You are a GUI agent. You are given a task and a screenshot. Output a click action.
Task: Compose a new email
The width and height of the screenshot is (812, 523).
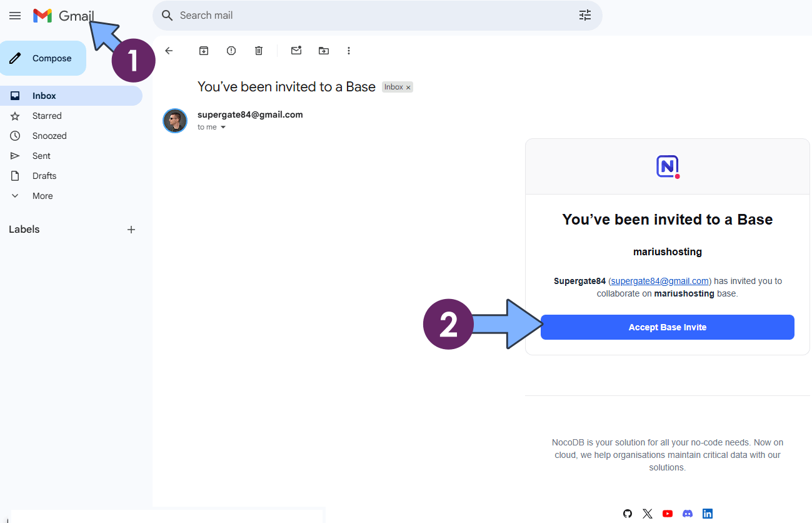point(43,58)
